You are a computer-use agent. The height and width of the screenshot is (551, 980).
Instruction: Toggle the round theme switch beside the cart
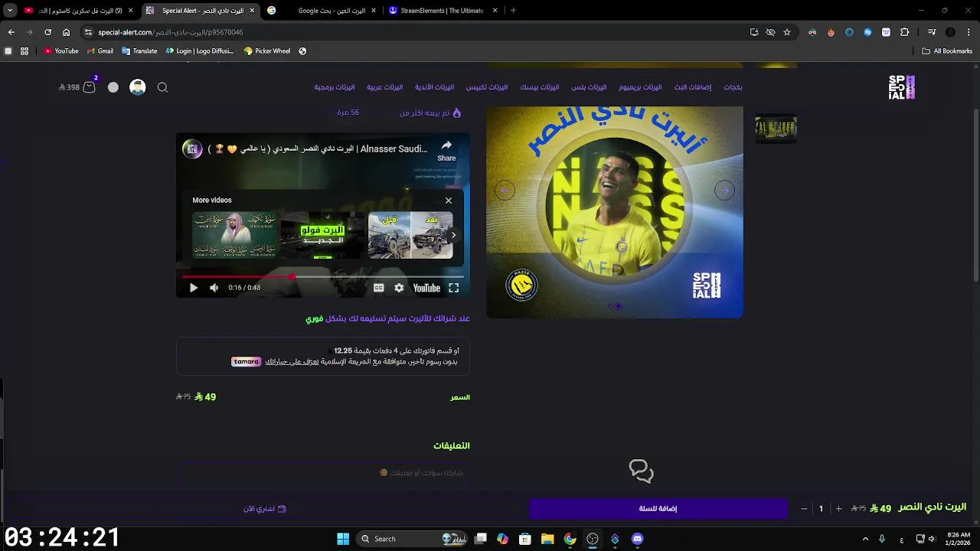113,87
